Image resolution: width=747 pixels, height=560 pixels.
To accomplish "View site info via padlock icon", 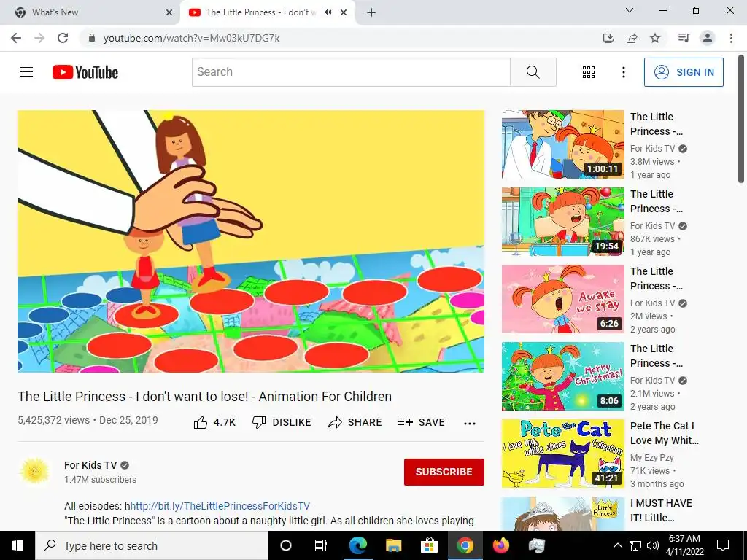I will (x=92, y=38).
